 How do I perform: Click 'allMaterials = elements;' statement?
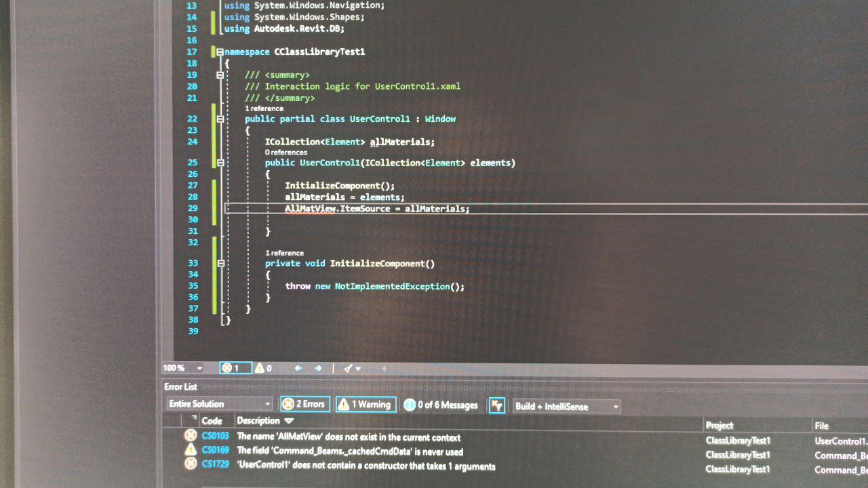(344, 197)
